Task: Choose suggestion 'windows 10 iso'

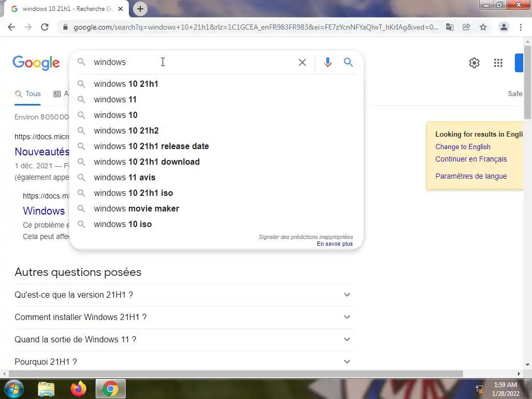Action: click(x=216, y=224)
